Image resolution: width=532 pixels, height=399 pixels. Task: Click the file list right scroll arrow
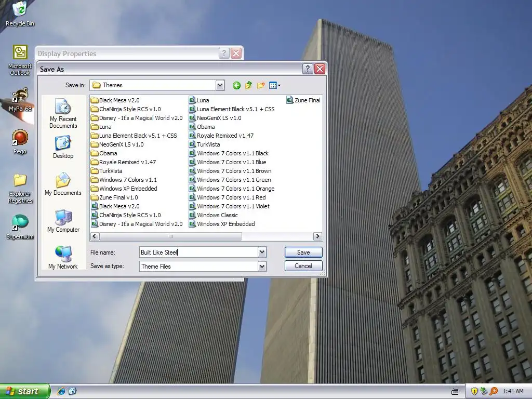[x=317, y=236]
